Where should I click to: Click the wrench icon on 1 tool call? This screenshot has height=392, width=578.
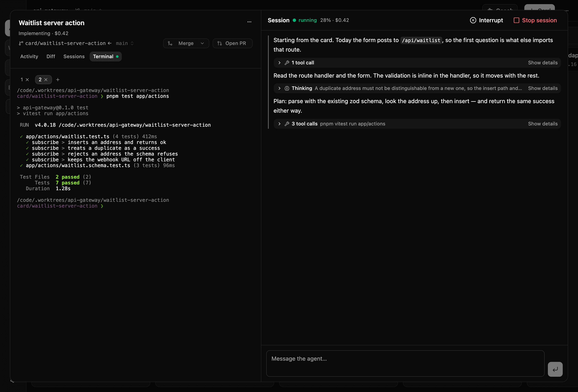point(287,63)
